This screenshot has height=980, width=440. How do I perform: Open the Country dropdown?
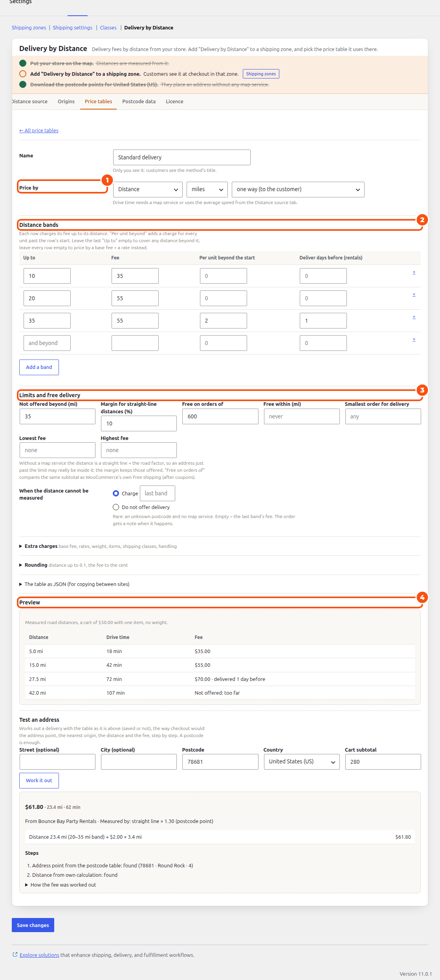point(302,762)
